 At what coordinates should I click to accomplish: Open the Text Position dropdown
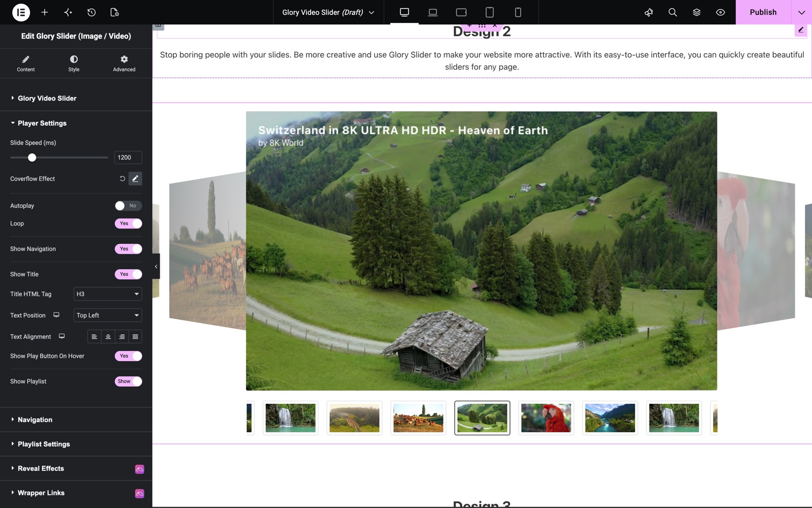pos(108,315)
